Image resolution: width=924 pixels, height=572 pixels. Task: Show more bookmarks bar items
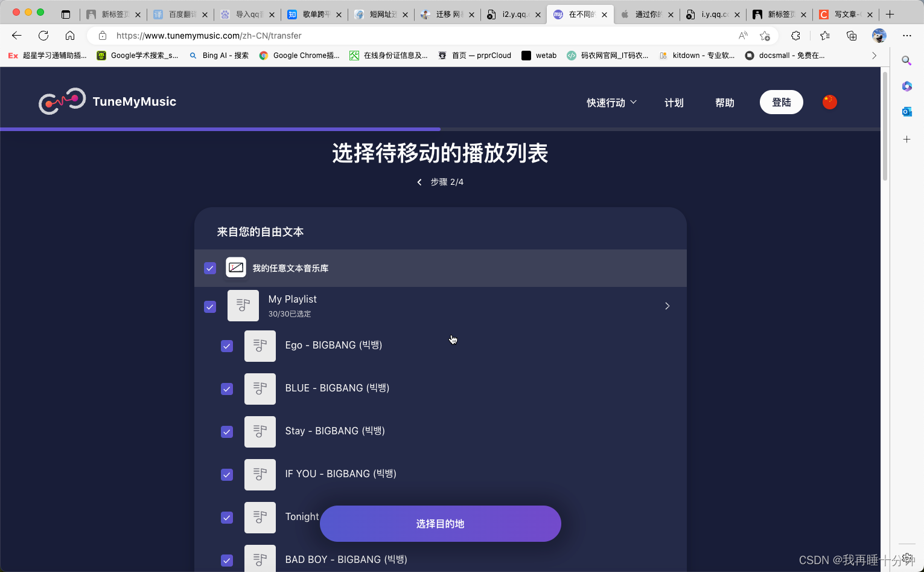[x=874, y=56]
